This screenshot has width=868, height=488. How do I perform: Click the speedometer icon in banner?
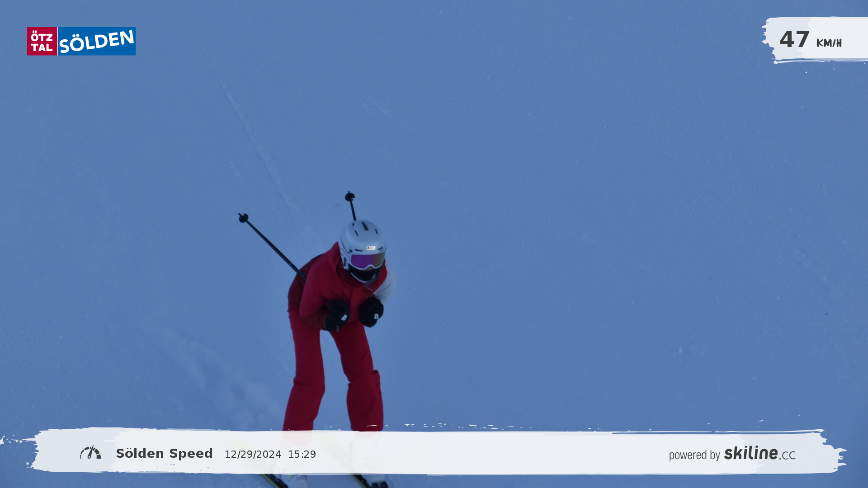(90, 453)
